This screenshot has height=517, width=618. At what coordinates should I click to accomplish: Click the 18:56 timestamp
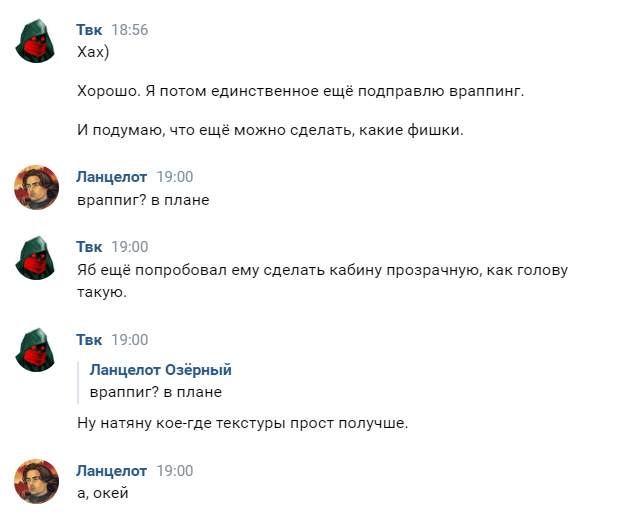click(x=130, y=30)
